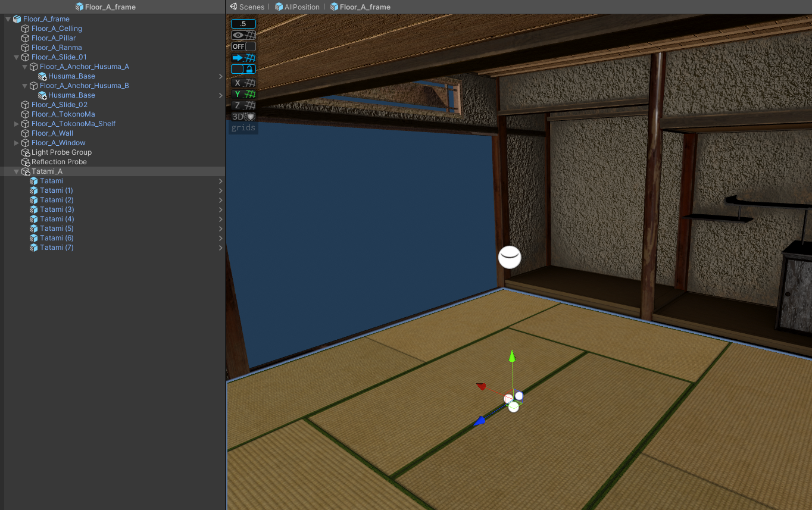This screenshot has height=510, width=812.
Task: Open prefab arrow on Tatami (3) row
Action: tap(220, 209)
